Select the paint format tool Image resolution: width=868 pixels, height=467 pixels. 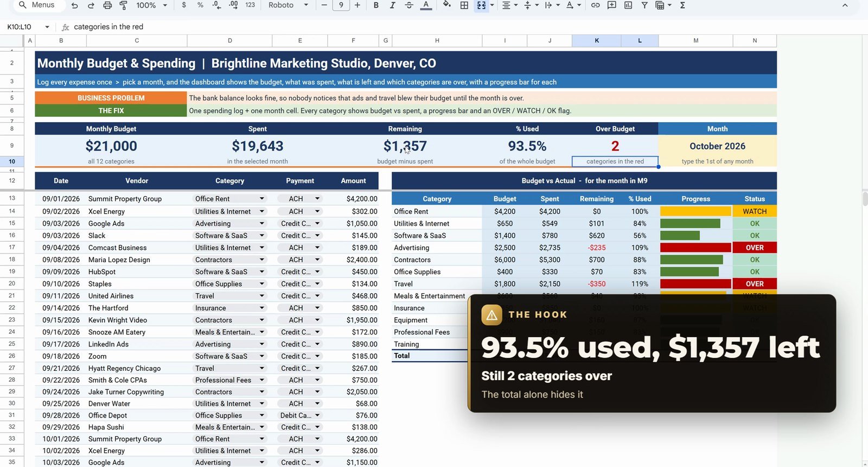(123, 5)
